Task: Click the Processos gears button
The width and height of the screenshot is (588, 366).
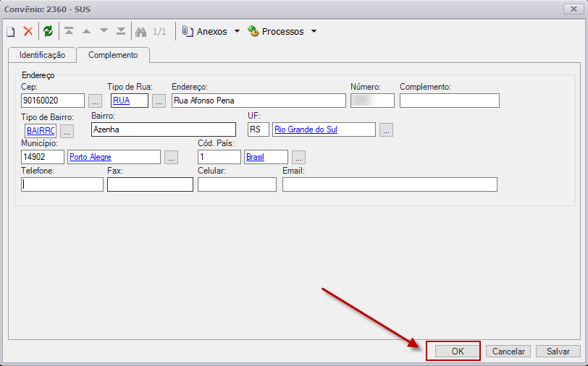Action: click(x=276, y=32)
